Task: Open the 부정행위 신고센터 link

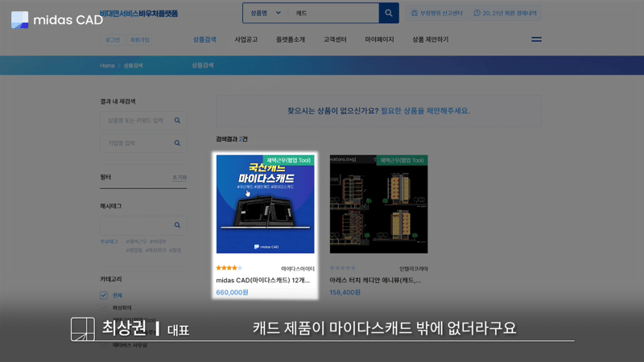Action: [x=436, y=13]
